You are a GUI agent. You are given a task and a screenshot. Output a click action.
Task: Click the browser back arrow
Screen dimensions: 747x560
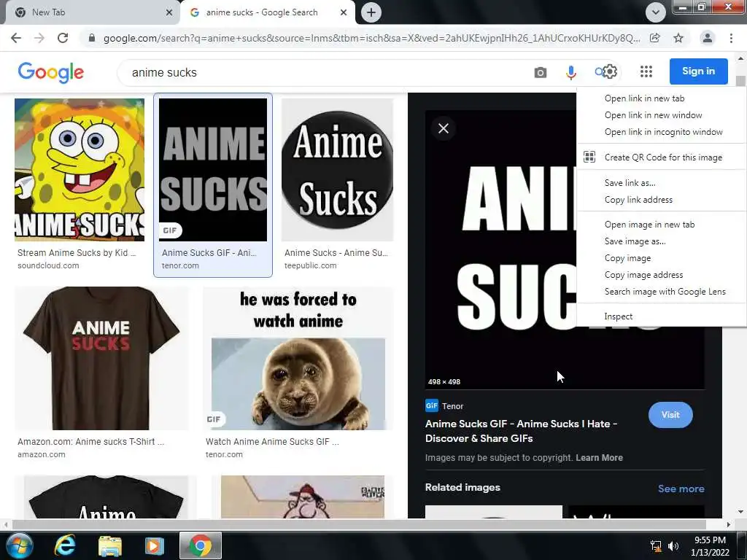point(16,38)
